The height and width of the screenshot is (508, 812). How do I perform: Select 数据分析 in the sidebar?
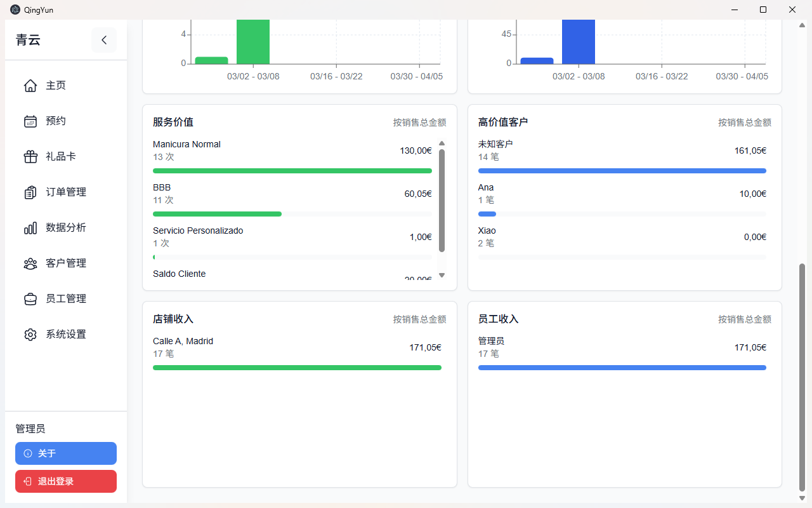tap(66, 228)
